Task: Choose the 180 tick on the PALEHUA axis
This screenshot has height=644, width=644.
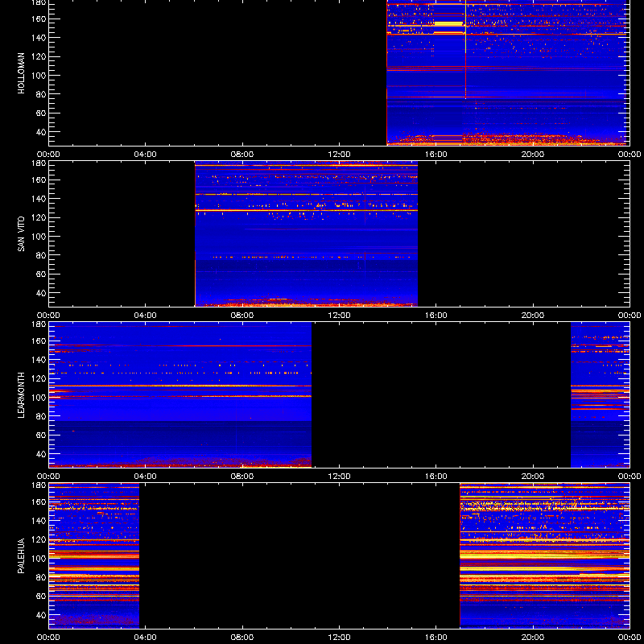Action: 39,485
